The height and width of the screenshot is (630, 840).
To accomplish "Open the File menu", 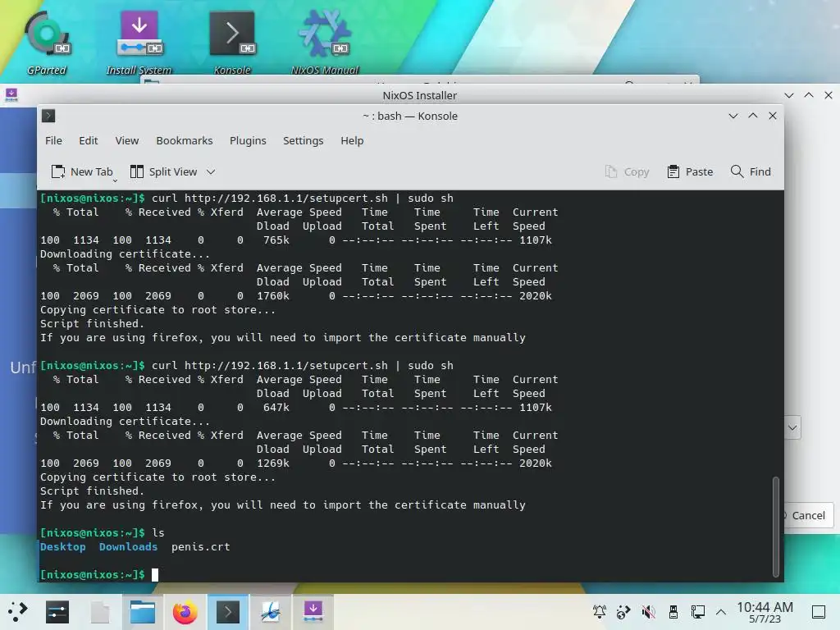I will coord(53,140).
